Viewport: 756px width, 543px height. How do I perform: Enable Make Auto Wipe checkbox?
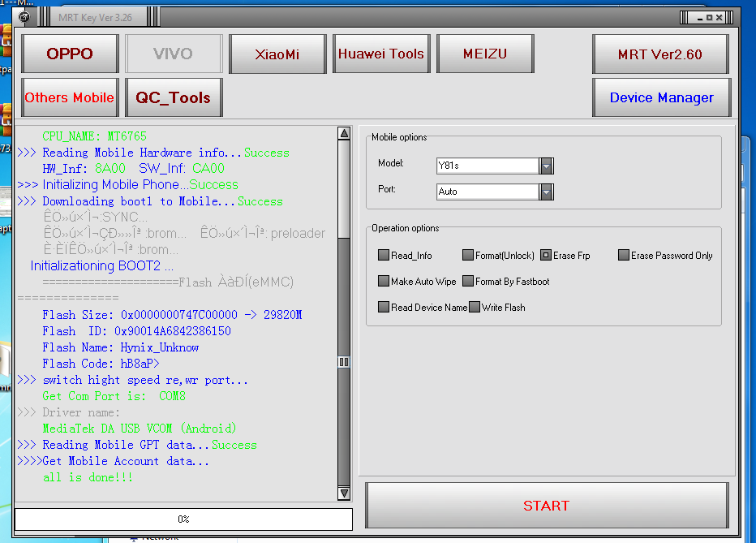pyautogui.click(x=384, y=281)
